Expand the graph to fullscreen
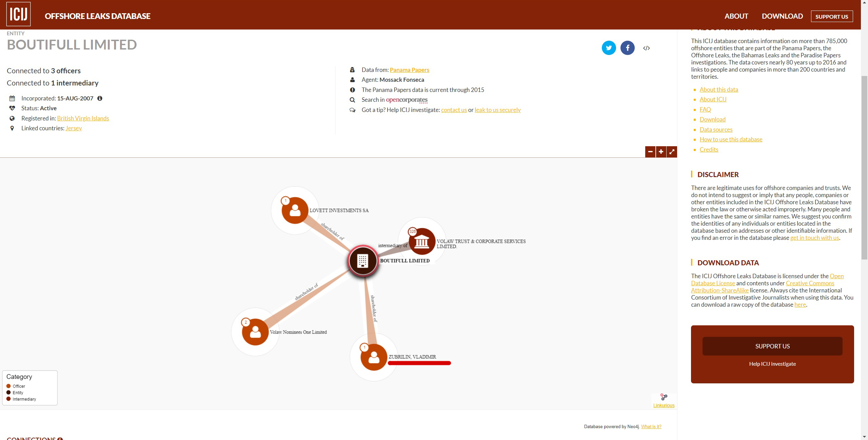Image resolution: width=868 pixels, height=440 pixels. click(x=672, y=152)
